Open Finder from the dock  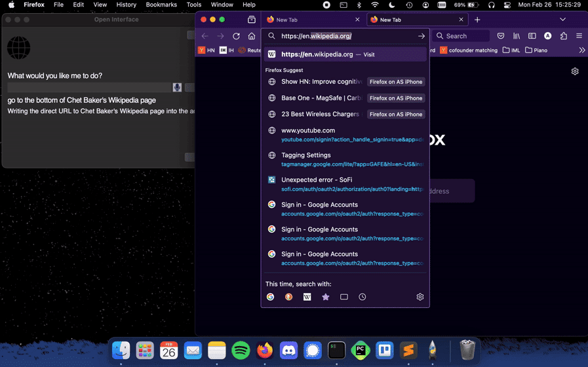click(x=121, y=351)
